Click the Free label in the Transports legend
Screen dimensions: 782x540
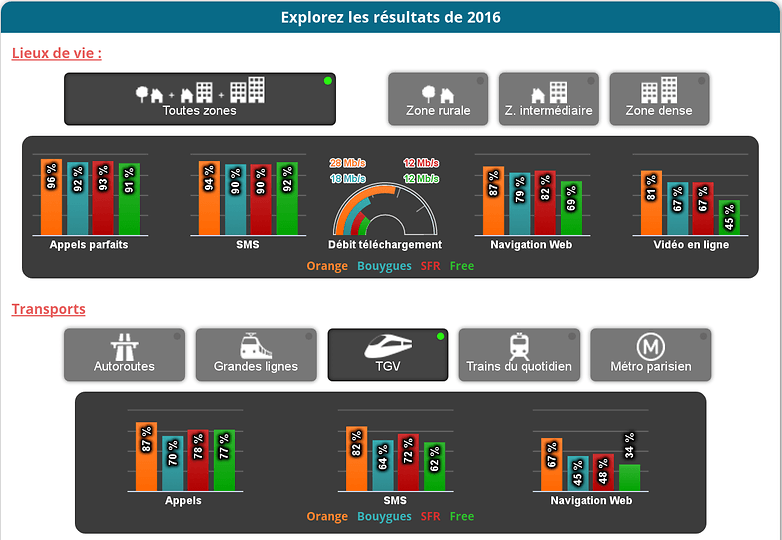(462, 516)
